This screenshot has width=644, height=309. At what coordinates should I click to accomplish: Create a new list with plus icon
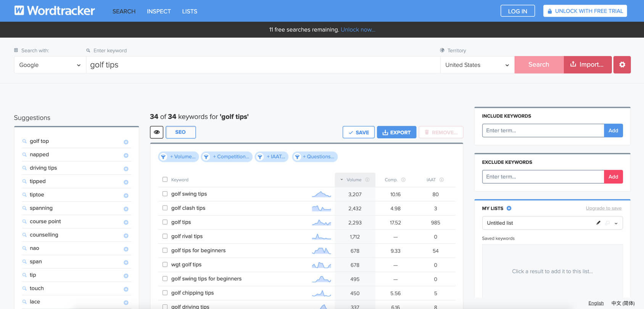(509, 208)
